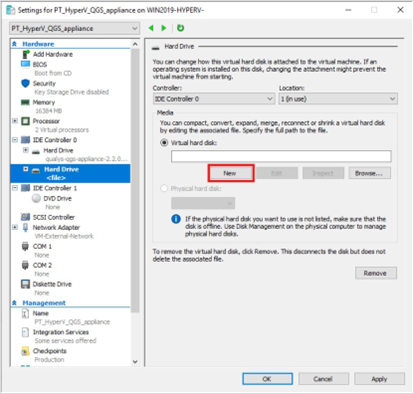Click the Name icon under Management
414x394 pixels.
(25, 313)
